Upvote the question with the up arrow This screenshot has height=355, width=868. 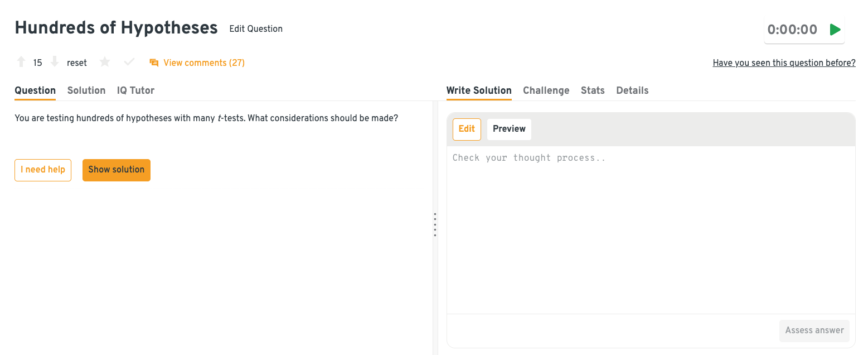click(x=21, y=62)
